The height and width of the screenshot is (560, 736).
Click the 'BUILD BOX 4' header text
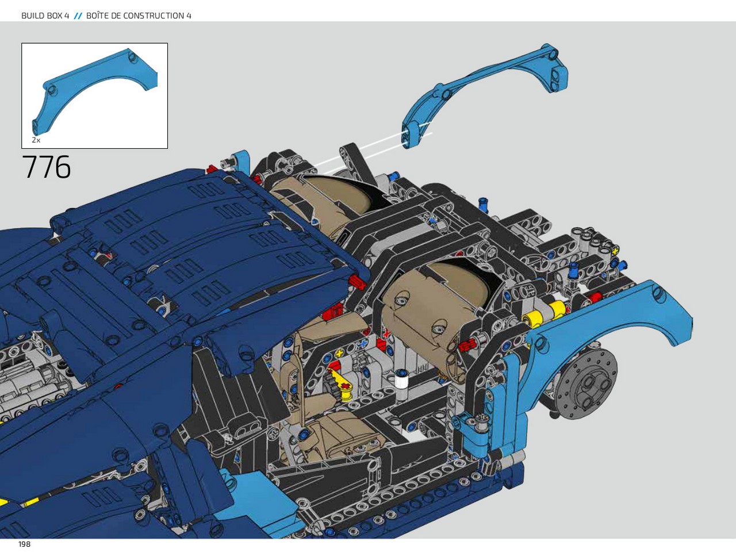(45, 16)
